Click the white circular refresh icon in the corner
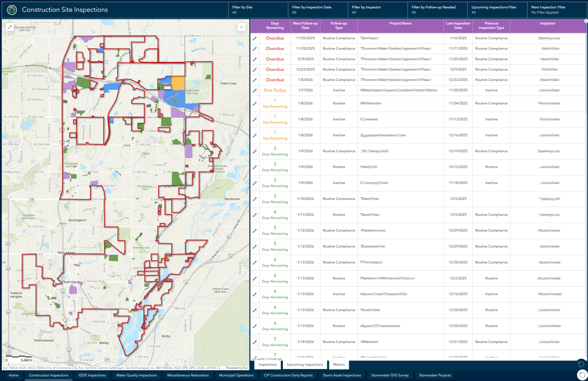Viewport: 588px width, 381px height. 582,375
